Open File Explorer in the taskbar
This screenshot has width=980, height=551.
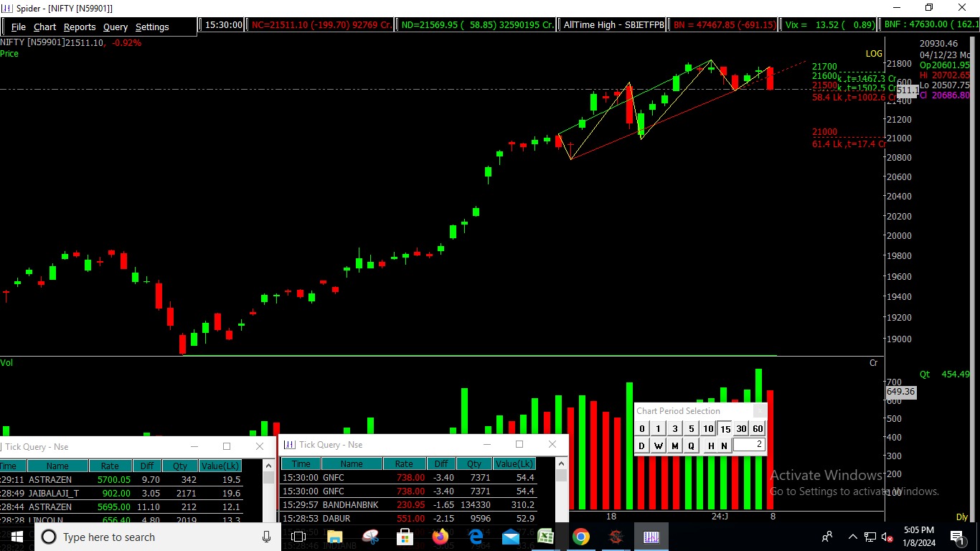point(334,537)
